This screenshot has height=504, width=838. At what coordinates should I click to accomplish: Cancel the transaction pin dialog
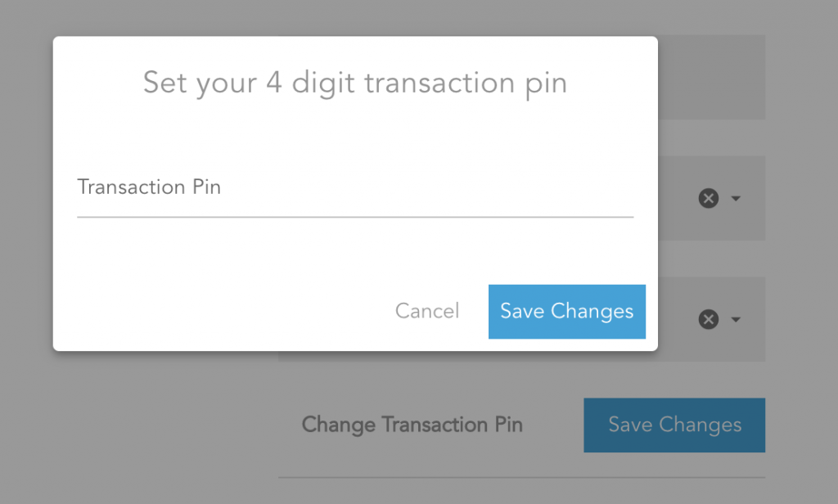427,311
